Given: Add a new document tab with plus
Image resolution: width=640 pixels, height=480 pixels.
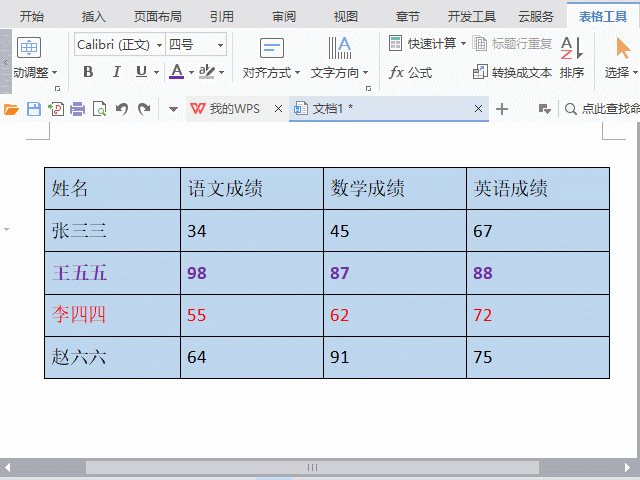Looking at the screenshot, I should coord(502,109).
